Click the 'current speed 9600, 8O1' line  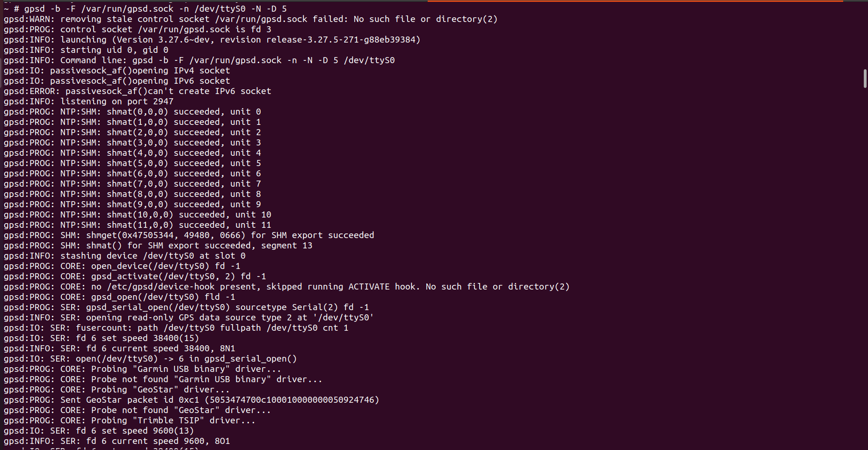click(x=117, y=441)
